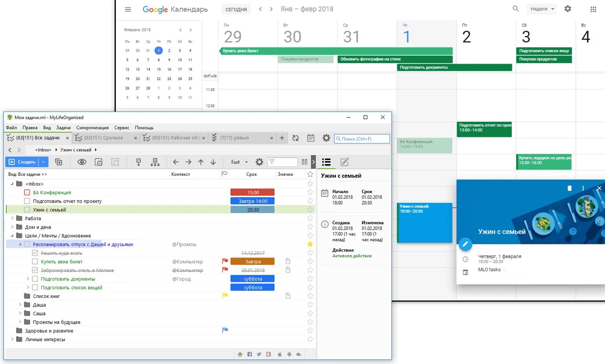Expand the Дом и дача folder
Image resolution: width=605 pixels, height=364 pixels.
(12, 227)
